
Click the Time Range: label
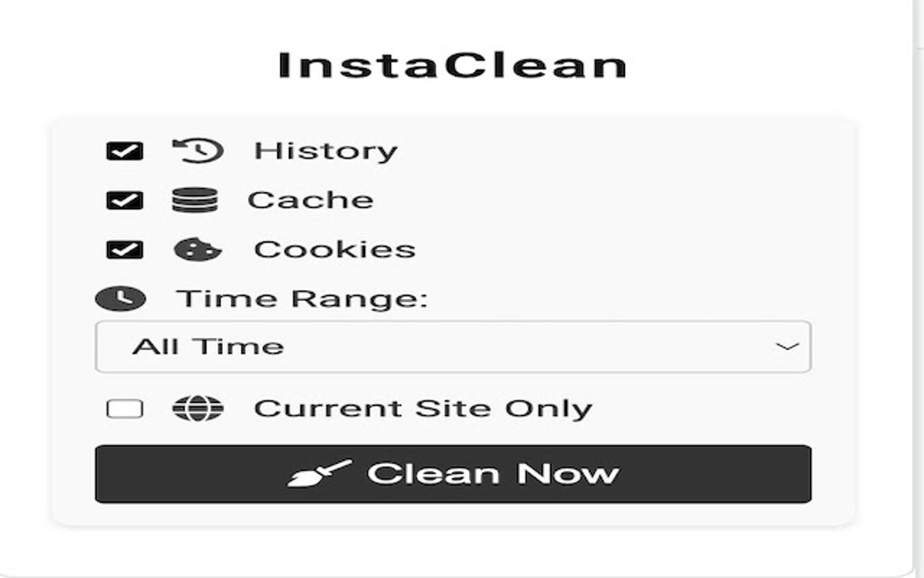tap(302, 299)
